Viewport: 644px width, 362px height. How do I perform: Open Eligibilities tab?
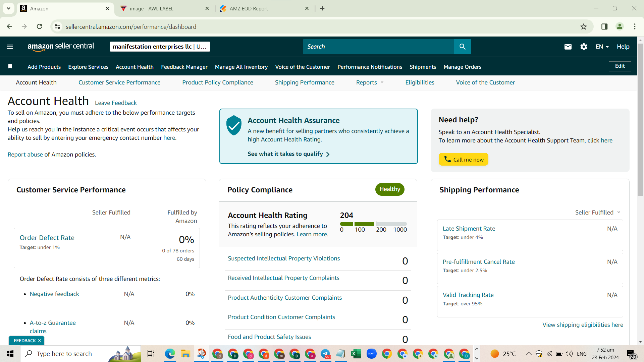coord(420,82)
